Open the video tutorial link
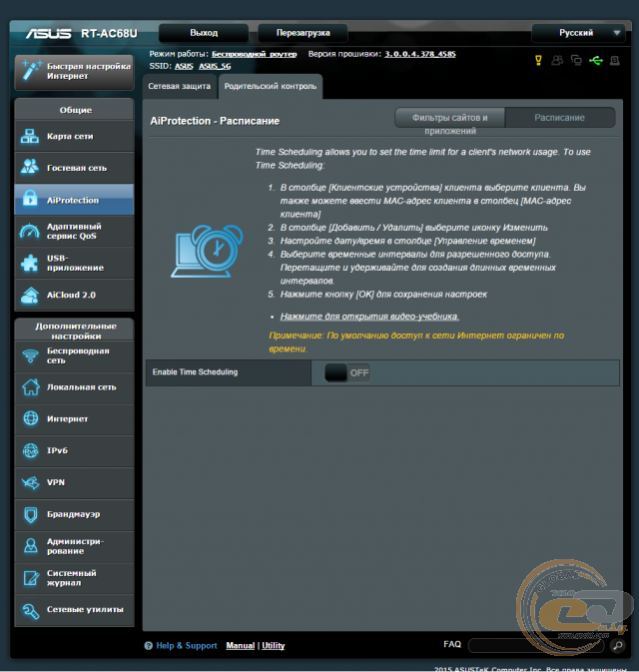 (x=369, y=317)
